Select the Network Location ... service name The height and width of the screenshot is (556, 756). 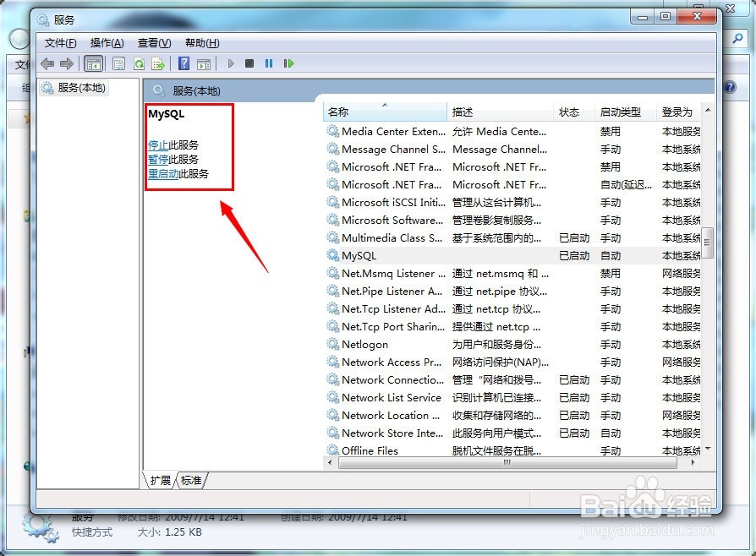click(391, 416)
